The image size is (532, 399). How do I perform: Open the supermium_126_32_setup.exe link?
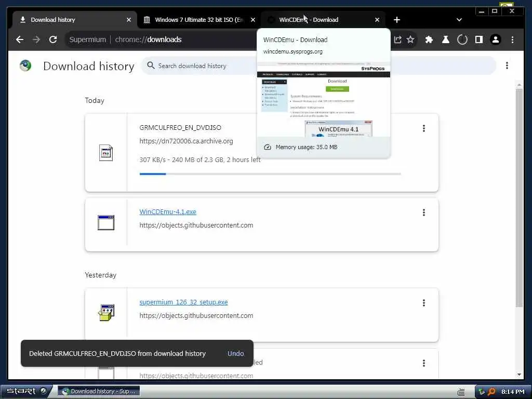coord(183,302)
